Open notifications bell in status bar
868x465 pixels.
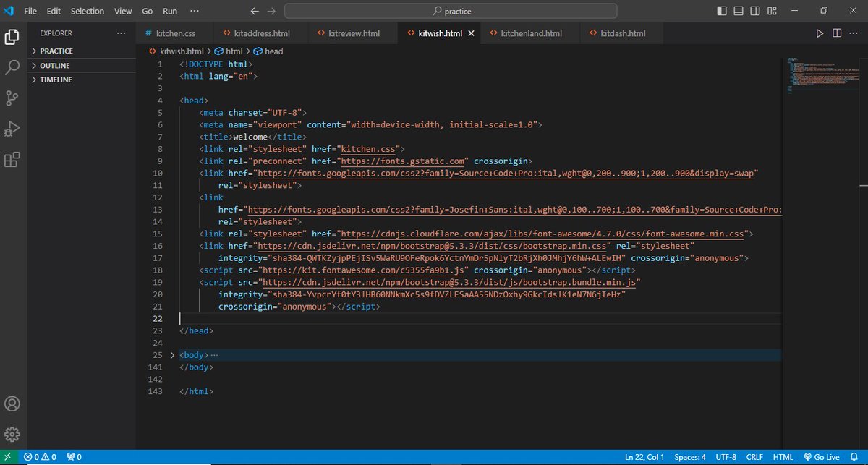(x=854, y=457)
